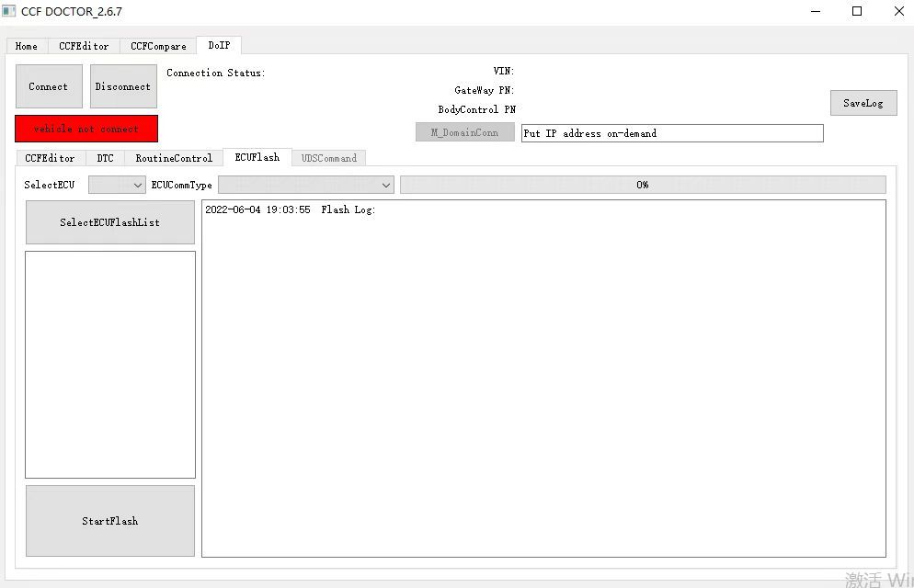Switch to the RoutineControl tab
The height and width of the screenshot is (588, 914).
pyautogui.click(x=173, y=157)
